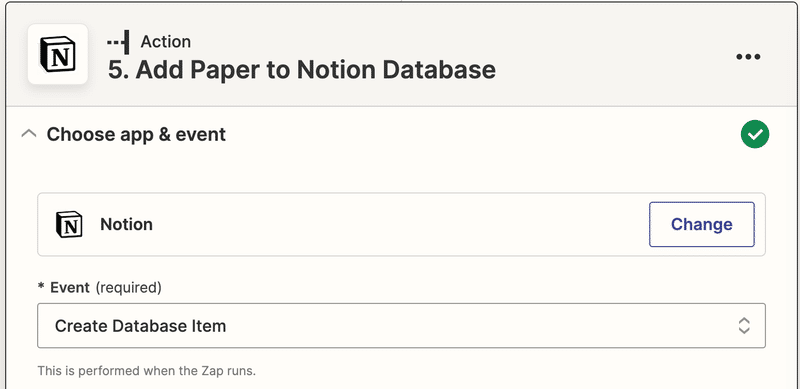Click the Change button to switch app
This screenshot has width=800, height=389.
point(702,224)
